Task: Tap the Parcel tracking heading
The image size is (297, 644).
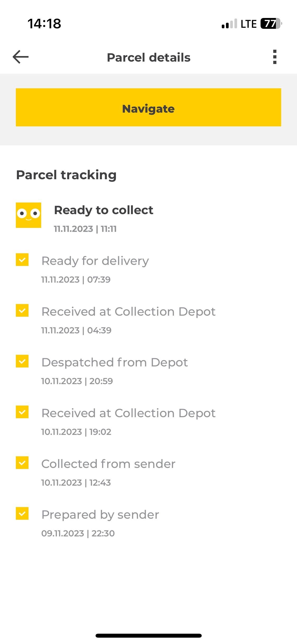Action: (x=66, y=175)
